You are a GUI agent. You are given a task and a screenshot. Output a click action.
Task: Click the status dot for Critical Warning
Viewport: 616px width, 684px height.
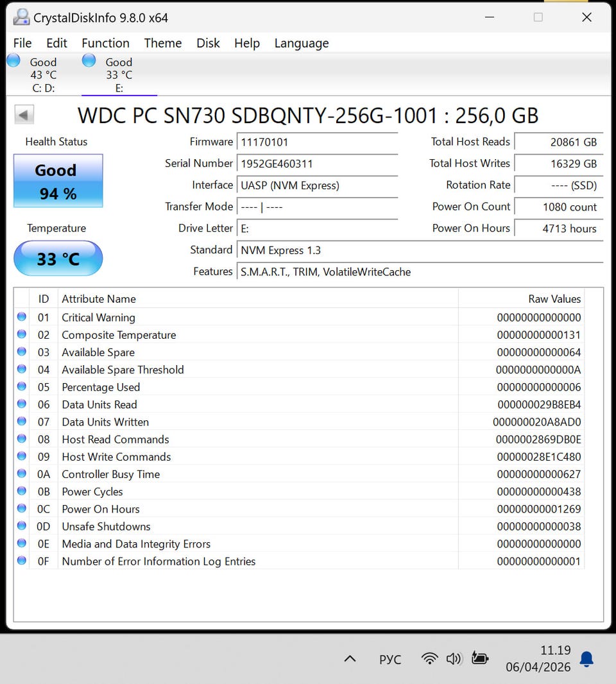21,317
